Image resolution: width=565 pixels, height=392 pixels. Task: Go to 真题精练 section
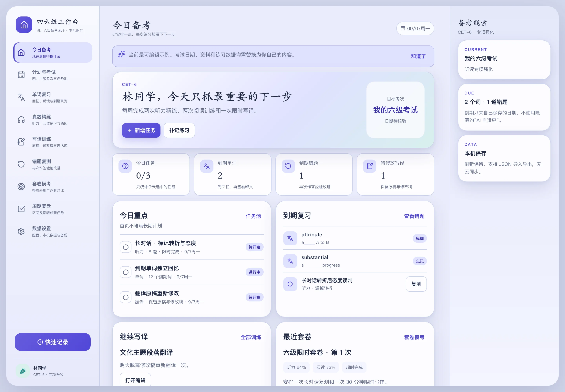coord(53,120)
